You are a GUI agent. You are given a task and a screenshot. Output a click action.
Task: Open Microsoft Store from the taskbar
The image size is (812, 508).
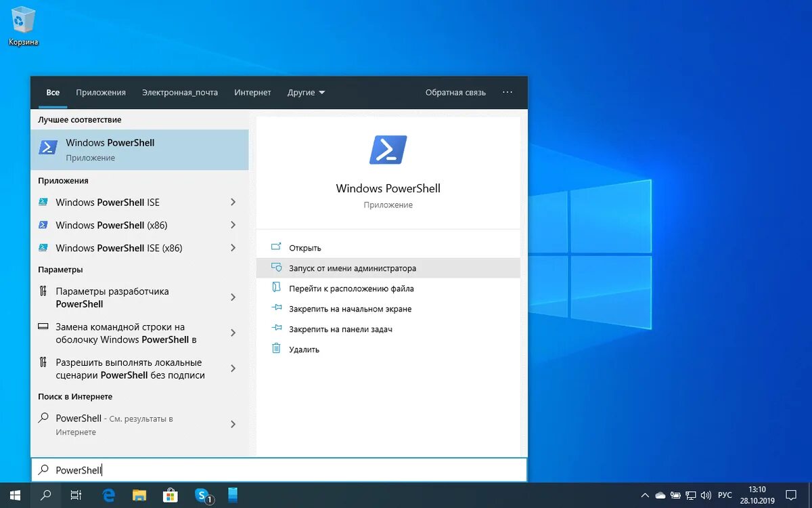tap(171, 496)
